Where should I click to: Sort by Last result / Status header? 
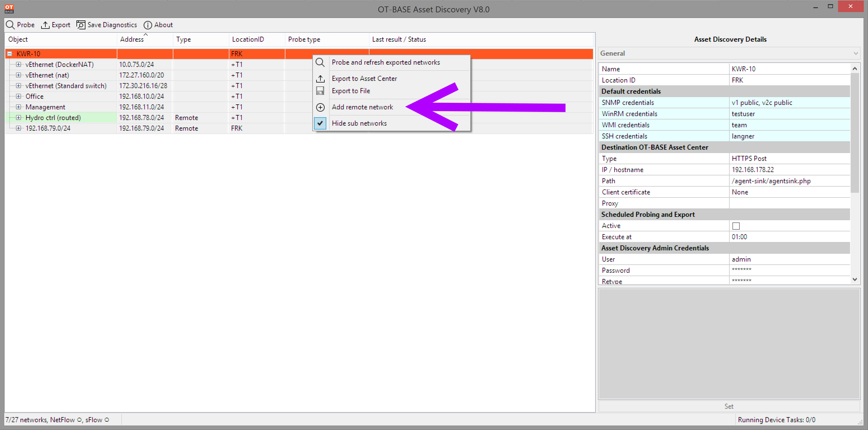tap(481, 39)
